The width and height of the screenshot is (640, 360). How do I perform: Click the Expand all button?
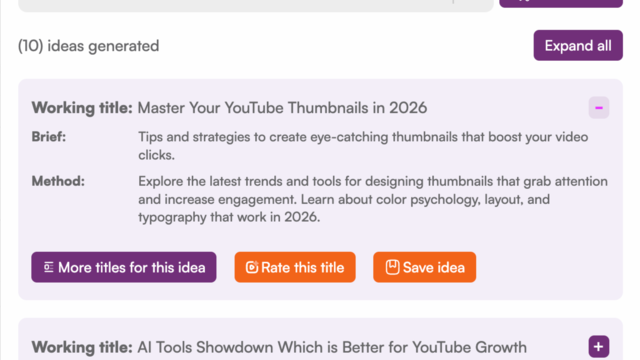[x=578, y=45]
